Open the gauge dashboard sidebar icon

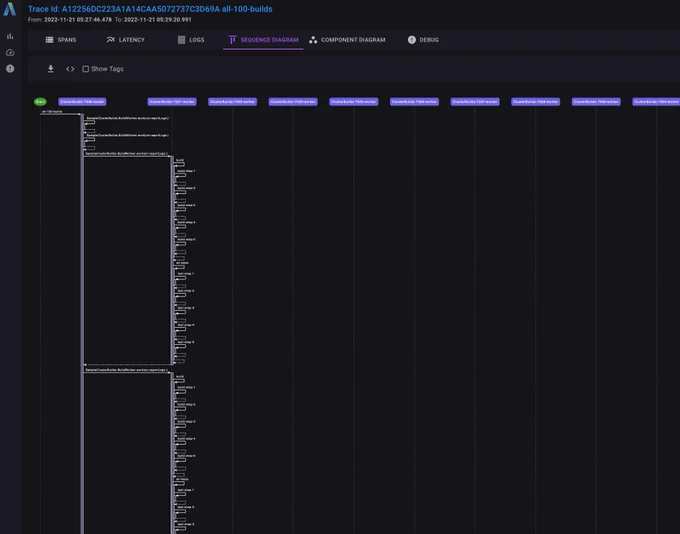coord(10,52)
